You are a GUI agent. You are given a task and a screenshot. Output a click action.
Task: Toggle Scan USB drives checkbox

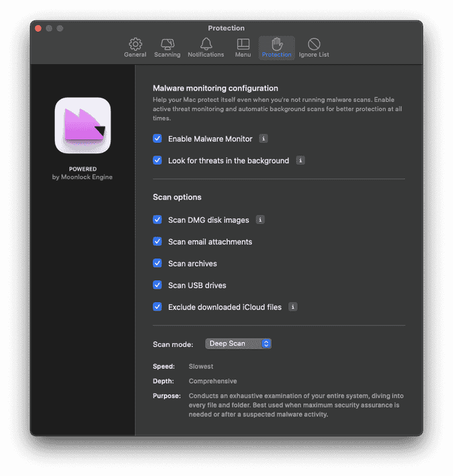tap(157, 285)
